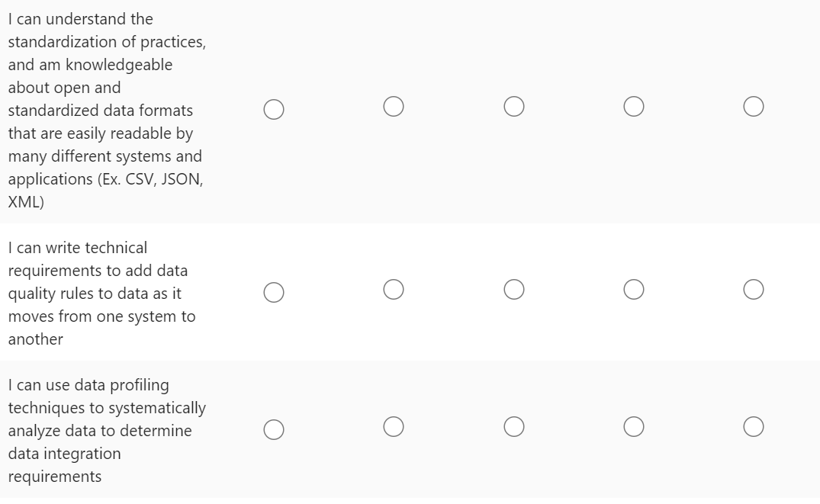Choose second radio for standardized data formats statement

(394, 106)
